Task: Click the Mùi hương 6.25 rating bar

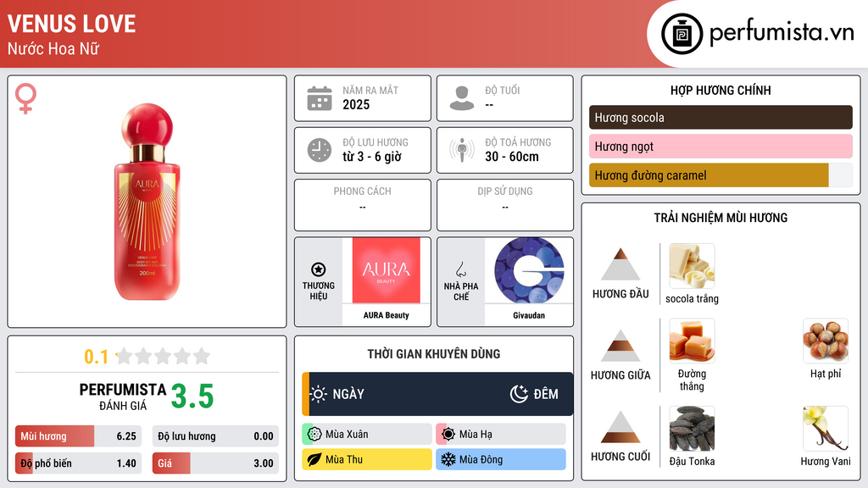Action: coord(79,436)
